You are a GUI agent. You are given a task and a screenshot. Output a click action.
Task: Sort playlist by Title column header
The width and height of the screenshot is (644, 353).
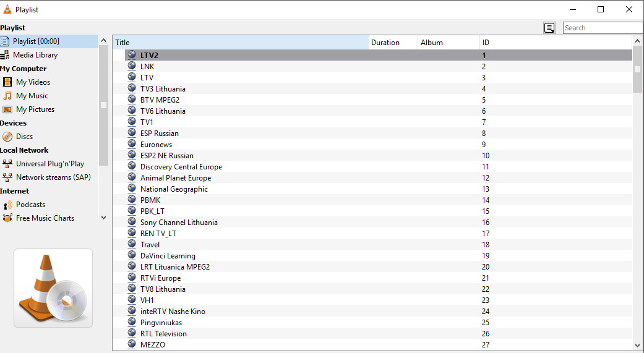click(x=241, y=42)
